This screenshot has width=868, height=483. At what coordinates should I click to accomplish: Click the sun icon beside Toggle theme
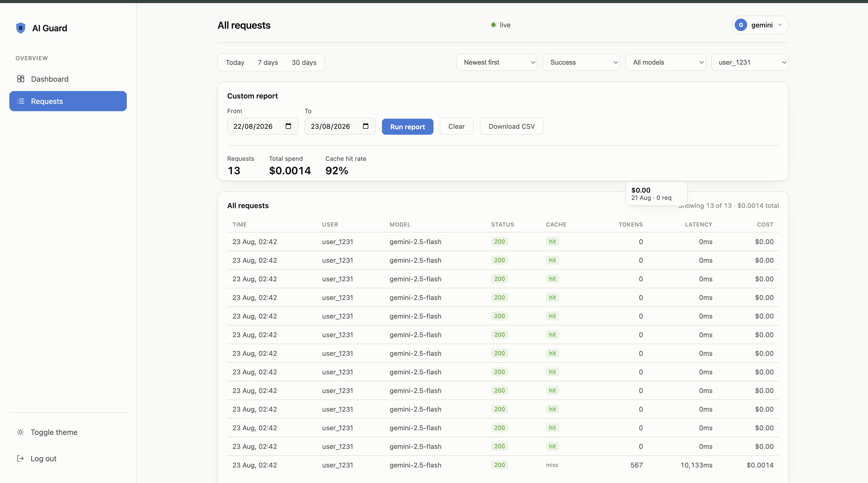20,432
